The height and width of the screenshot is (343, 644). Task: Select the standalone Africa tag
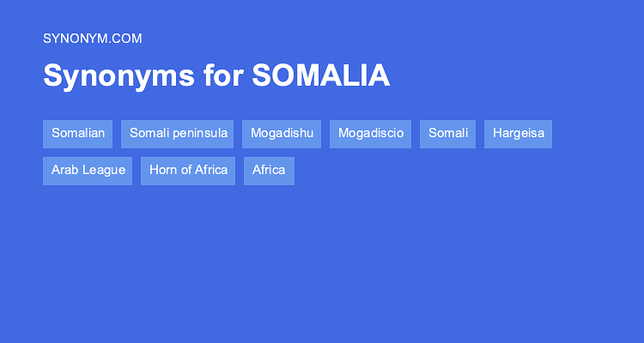[269, 170]
